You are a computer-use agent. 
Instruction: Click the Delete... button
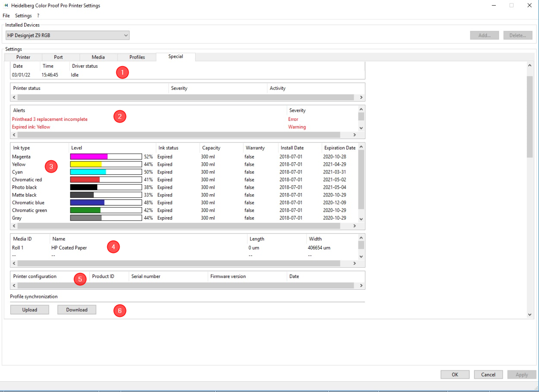click(x=518, y=35)
